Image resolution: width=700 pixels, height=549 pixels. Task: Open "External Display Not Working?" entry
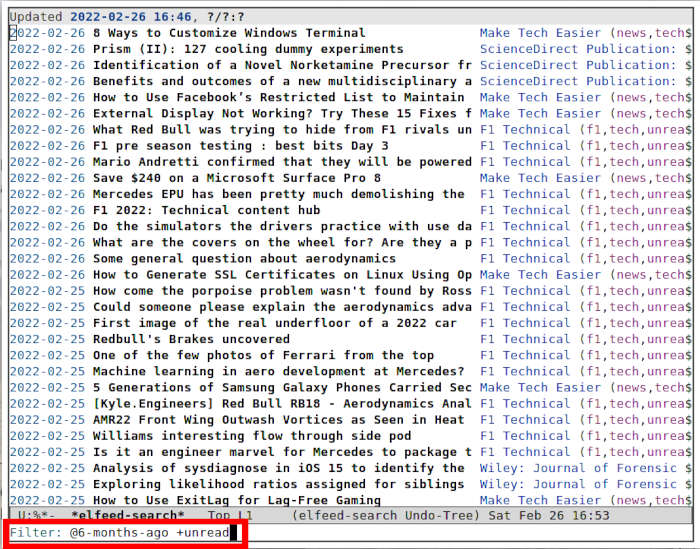coord(282,113)
